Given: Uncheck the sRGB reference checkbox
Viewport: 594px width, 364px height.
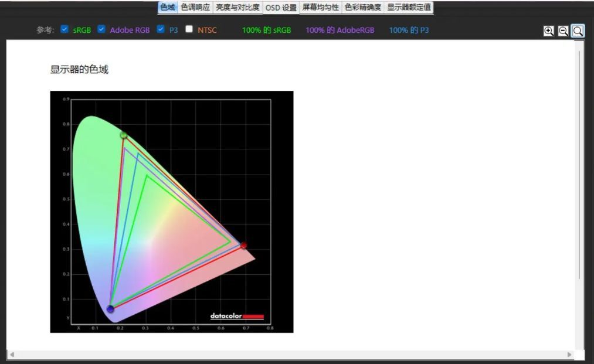Looking at the screenshot, I should [x=65, y=29].
